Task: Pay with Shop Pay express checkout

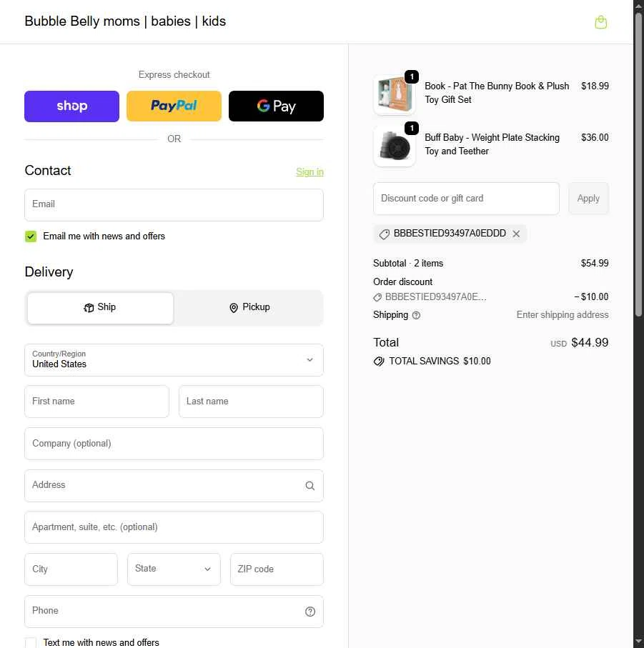Action: (x=71, y=106)
